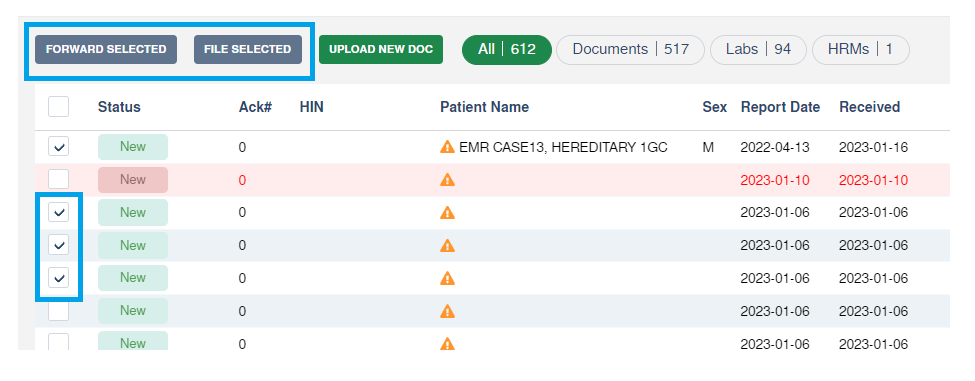Click Upload New Doc button
Viewport: 975px width, 381px height.
click(x=381, y=49)
